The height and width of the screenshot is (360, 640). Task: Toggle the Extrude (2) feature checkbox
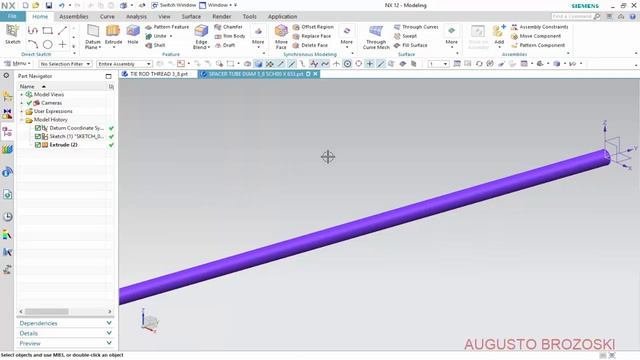point(38,145)
